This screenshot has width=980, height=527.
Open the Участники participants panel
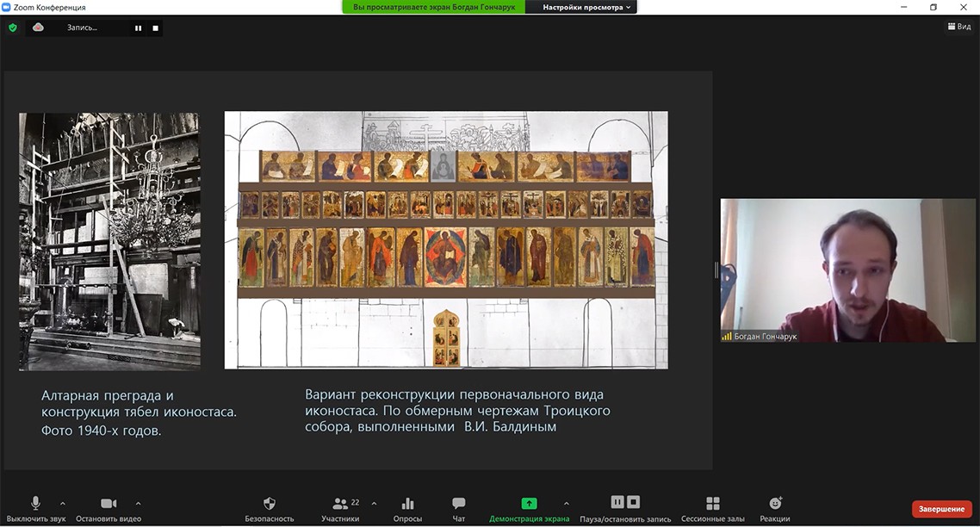[341, 509]
